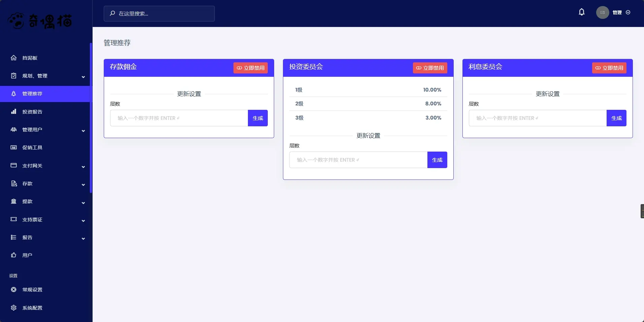Click the 促销工具 promotions icon
The height and width of the screenshot is (322, 644).
point(13,148)
